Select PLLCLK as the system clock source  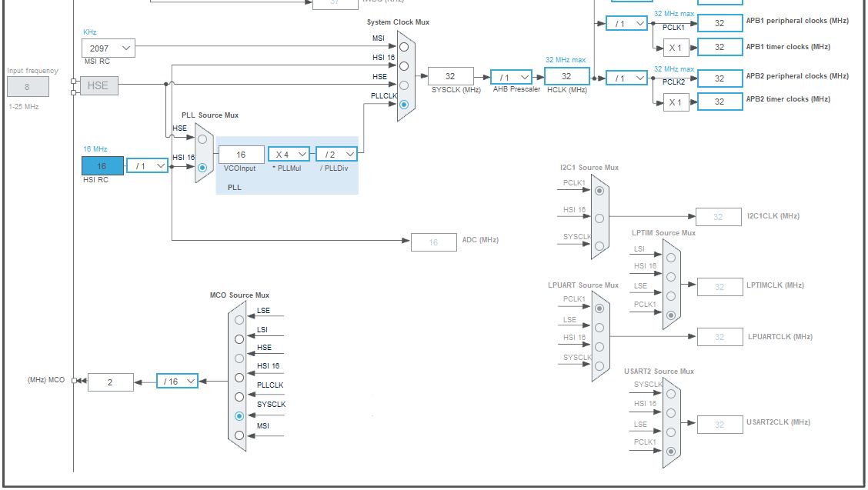coord(404,105)
